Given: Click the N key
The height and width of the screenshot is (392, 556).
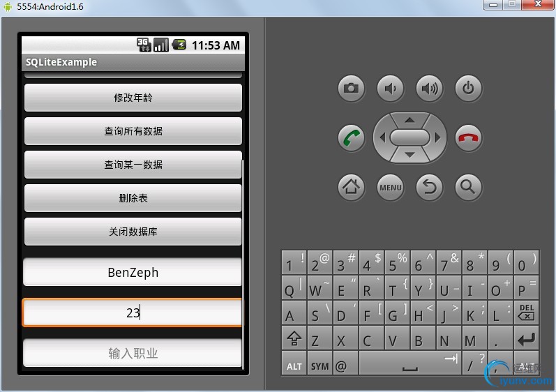Looking at the screenshot, I should 449,338.
